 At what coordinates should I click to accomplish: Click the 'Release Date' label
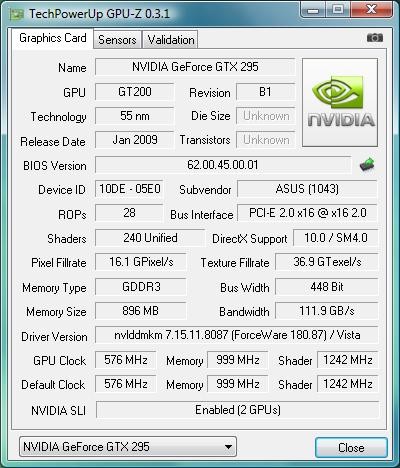tap(53, 142)
